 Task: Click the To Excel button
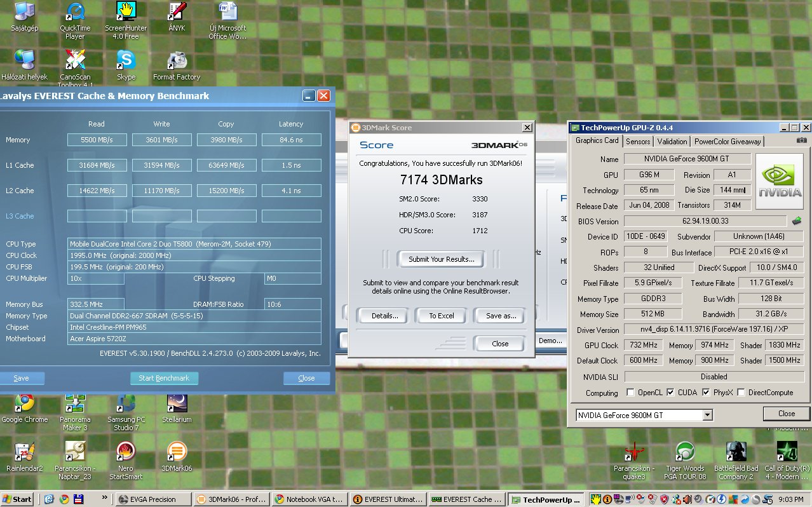tap(442, 316)
